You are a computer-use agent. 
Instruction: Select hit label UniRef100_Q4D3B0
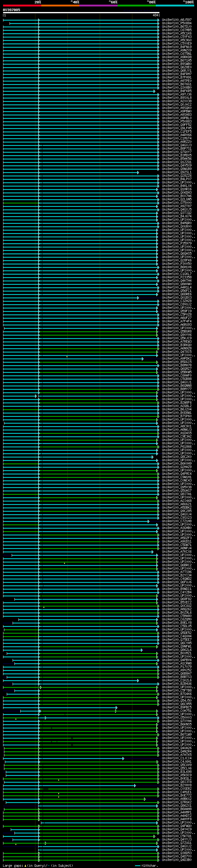pos(177,860)
